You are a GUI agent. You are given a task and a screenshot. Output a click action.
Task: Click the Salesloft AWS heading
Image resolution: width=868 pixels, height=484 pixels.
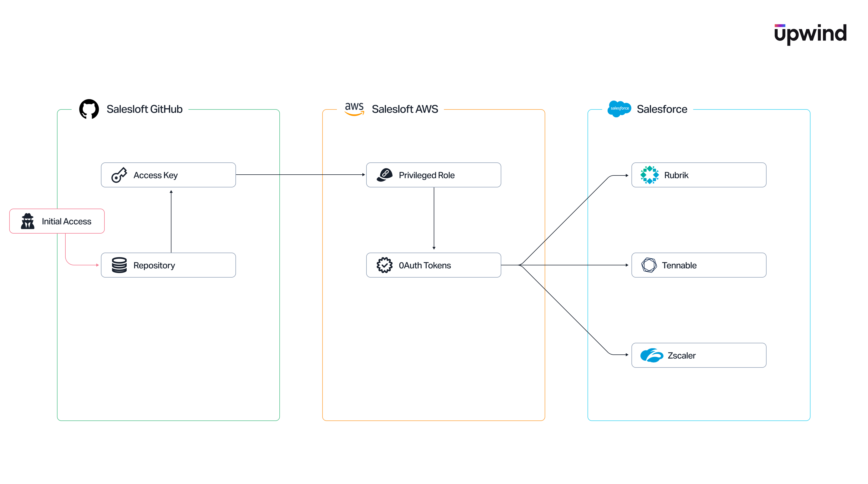click(405, 109)
